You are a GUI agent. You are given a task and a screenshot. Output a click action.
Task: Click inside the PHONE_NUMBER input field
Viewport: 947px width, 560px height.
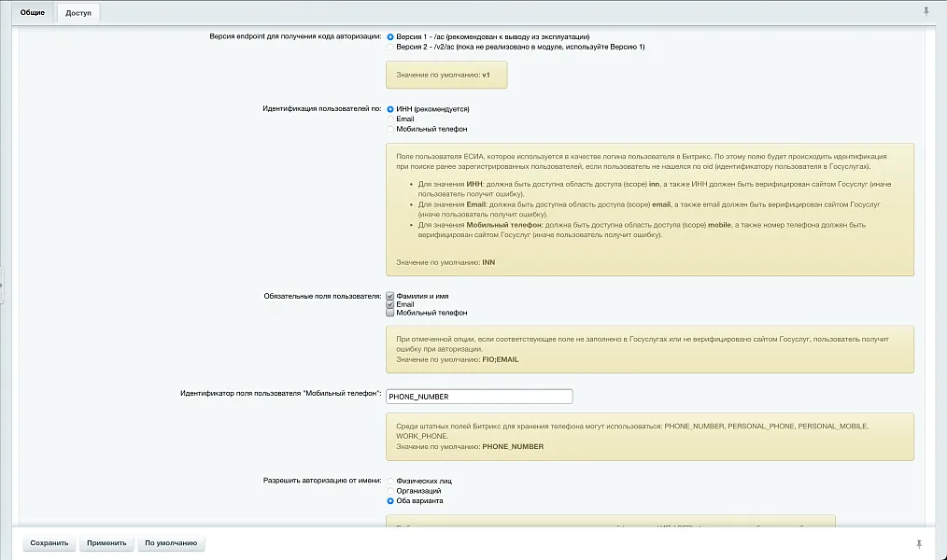pyautogui.click(x=478, y=396)
